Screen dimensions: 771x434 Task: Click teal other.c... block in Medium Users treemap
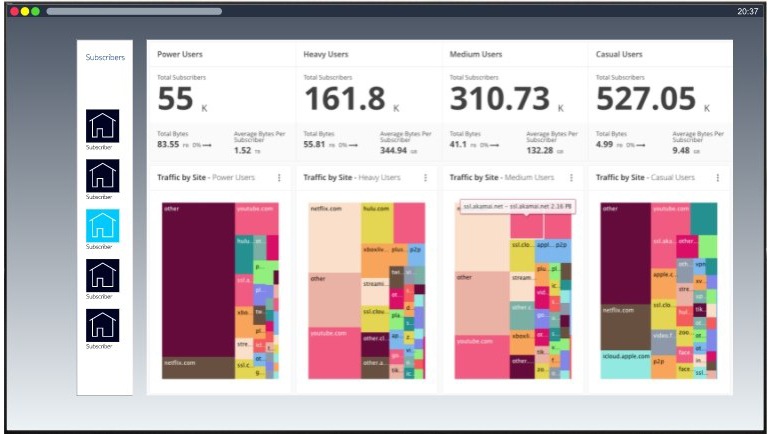(522, 315)
